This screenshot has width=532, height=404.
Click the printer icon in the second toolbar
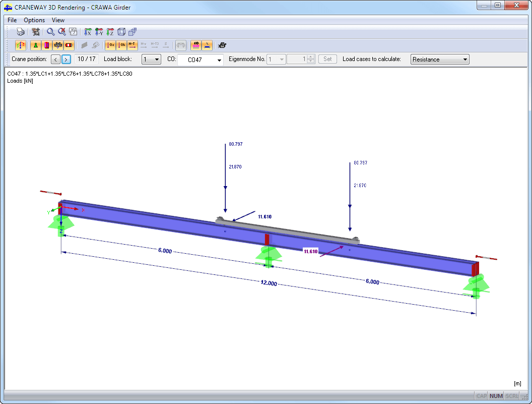pyautogui.click(x=222, y=45)
